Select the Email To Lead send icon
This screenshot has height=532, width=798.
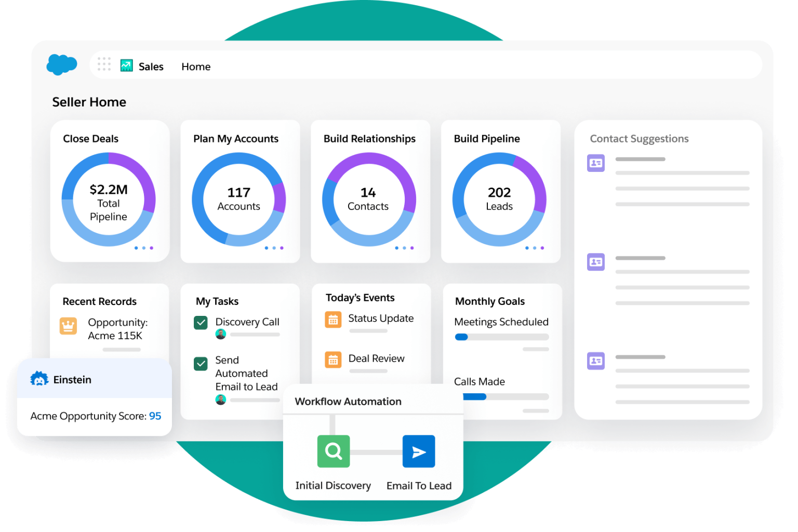419,451
